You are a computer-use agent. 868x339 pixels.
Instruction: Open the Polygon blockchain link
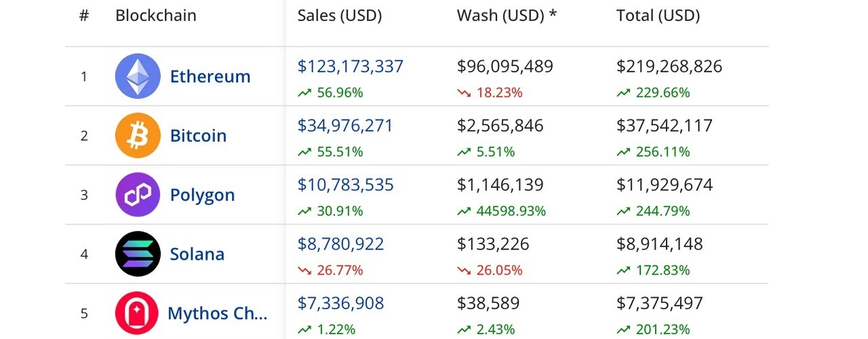[202, 195]
